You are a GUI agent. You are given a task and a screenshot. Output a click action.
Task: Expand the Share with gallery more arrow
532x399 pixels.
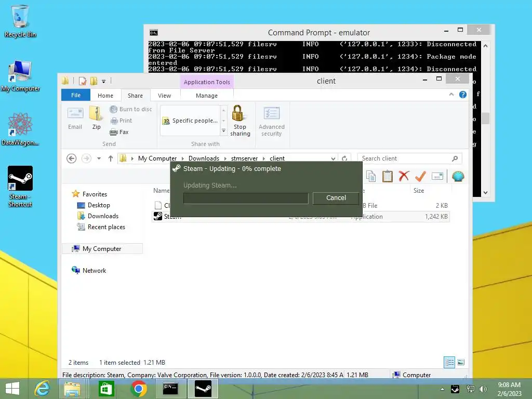point(223,130)
